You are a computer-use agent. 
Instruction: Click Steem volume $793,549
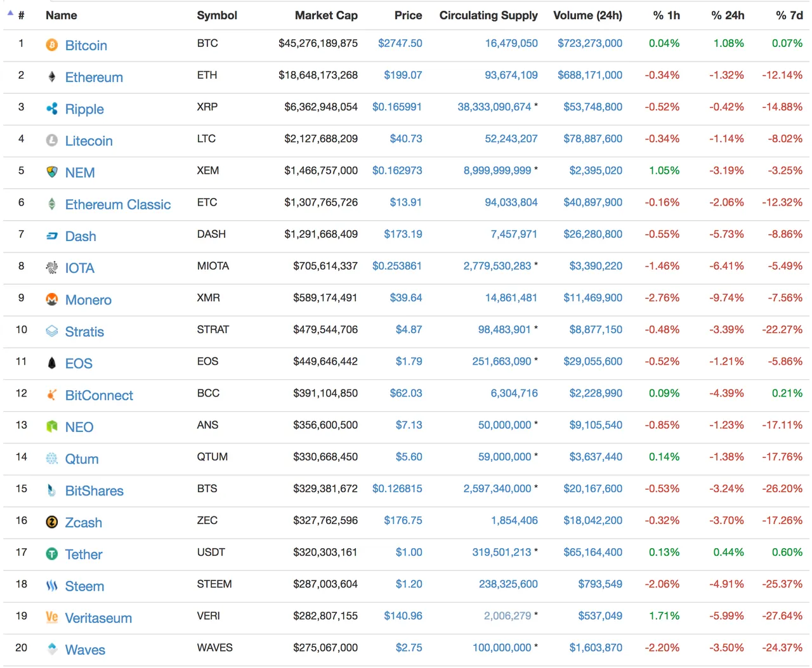[600, 584]
